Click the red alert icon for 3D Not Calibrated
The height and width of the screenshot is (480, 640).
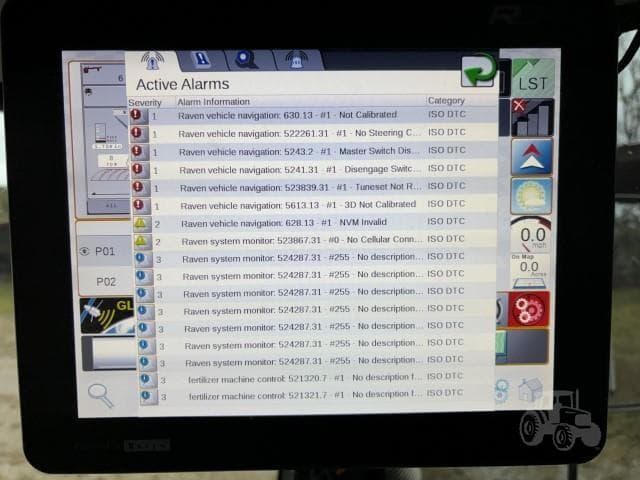140,205
